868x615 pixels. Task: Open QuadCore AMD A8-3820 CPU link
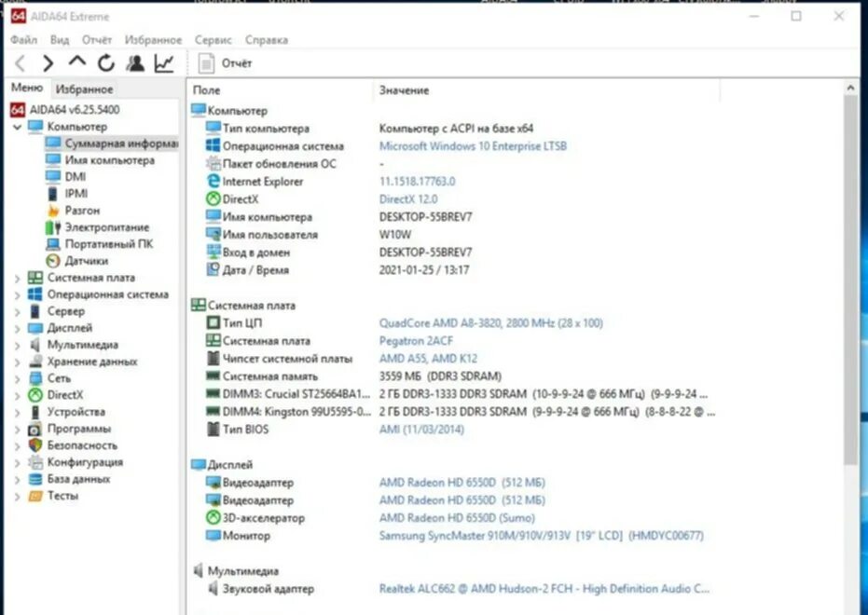[490, 323]
